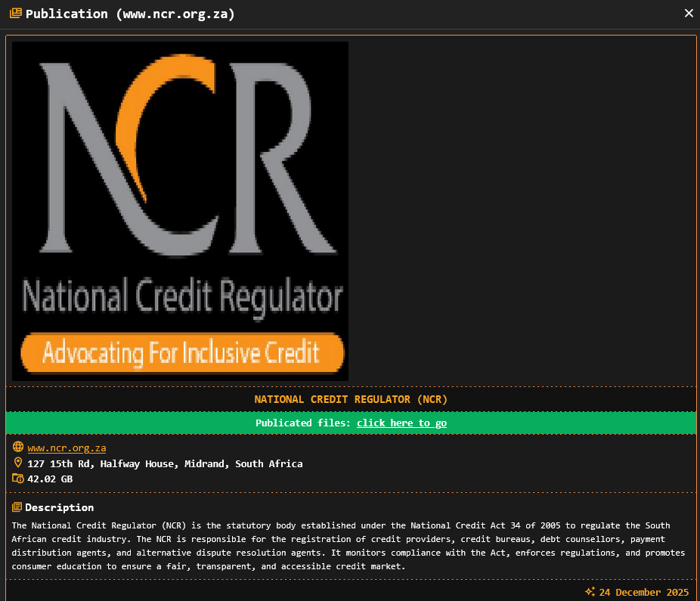Image resolution: width=700 pixels, height=601 pixels.
Task: Click the Publication newspaper icon in title bar
Action: (15, 14)
